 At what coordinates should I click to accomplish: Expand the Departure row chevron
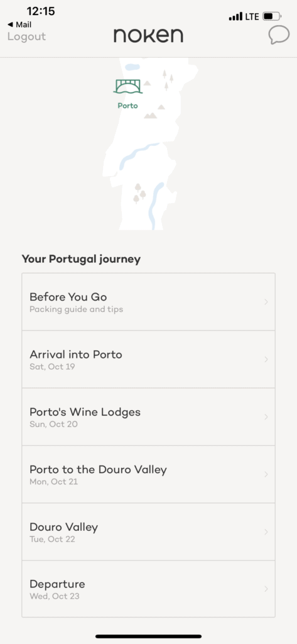click(x=266, y=589)
